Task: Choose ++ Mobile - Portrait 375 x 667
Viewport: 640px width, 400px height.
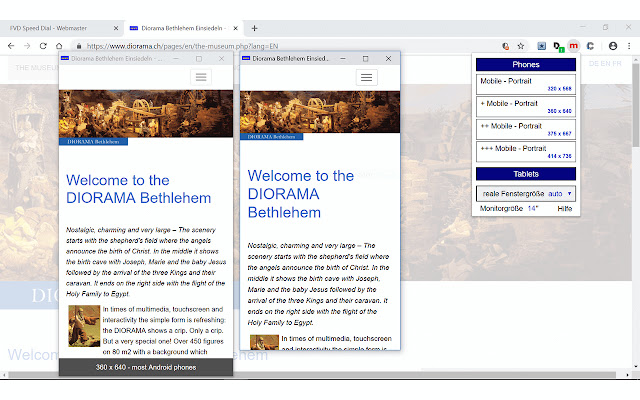Action: point(526,129)
